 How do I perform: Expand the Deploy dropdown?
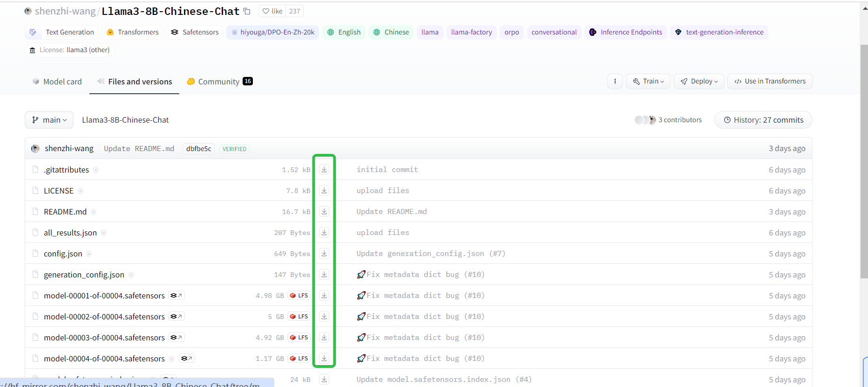coord(699,81)
